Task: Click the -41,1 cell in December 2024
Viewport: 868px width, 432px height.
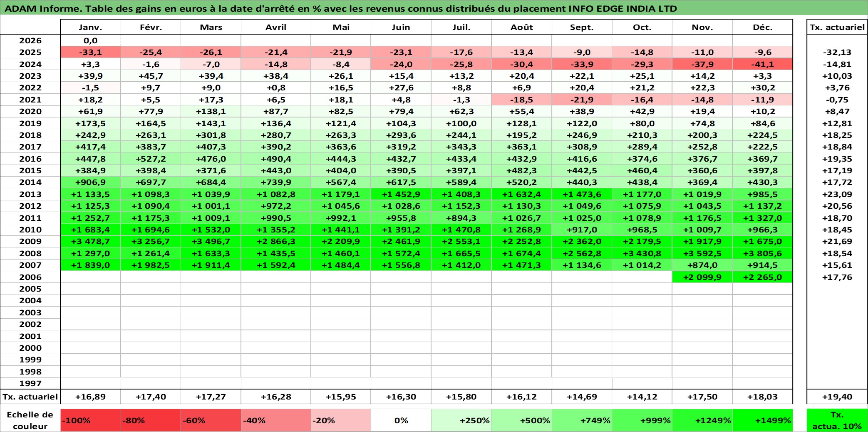Action: (x=763, y=64)
